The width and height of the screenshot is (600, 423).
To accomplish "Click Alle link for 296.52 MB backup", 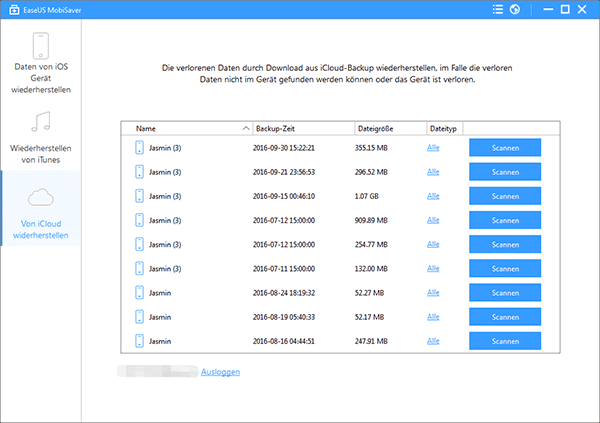I will [x=433, y=171].
